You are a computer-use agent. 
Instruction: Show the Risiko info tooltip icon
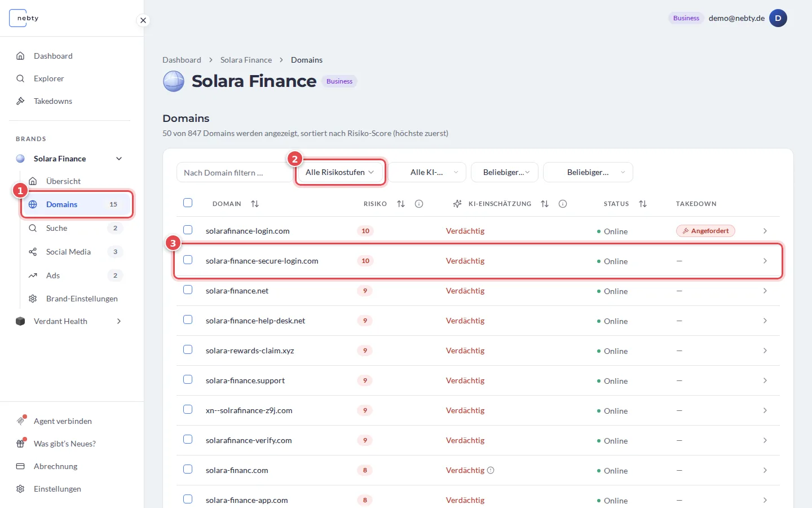click(419, 204)
